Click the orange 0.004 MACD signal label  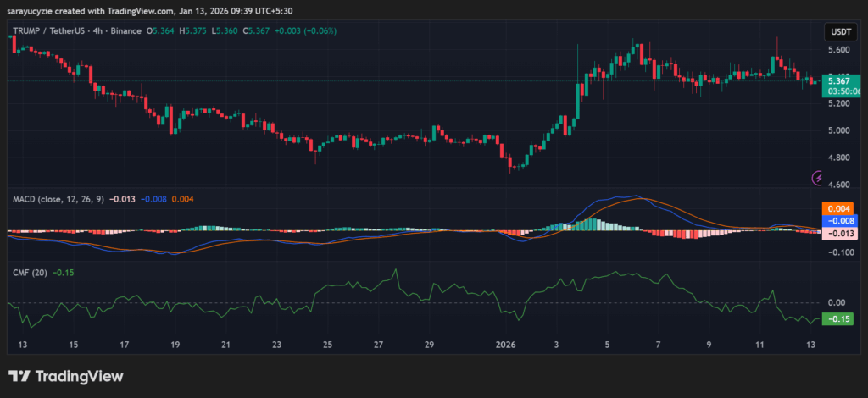[x=839, y=208]
